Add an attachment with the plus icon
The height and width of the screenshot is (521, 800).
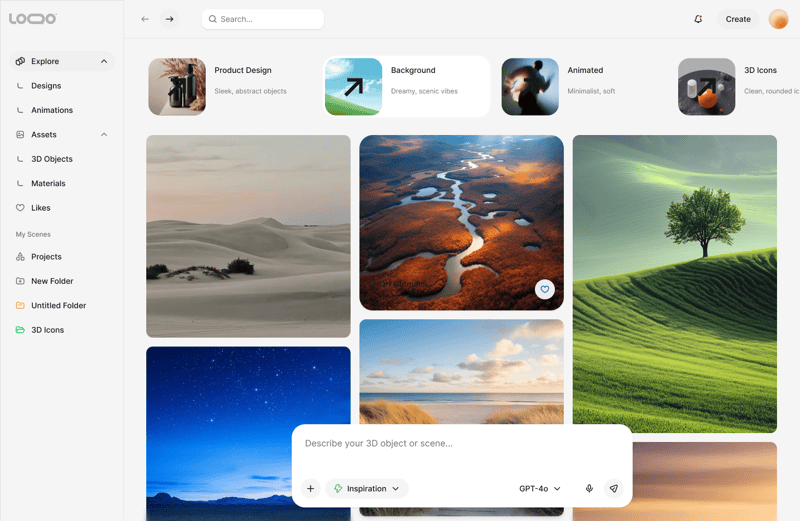310,488
